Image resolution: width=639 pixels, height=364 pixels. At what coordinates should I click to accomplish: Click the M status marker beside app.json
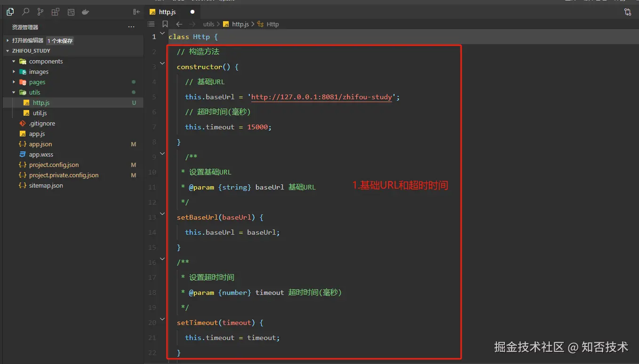coord(134,144)
